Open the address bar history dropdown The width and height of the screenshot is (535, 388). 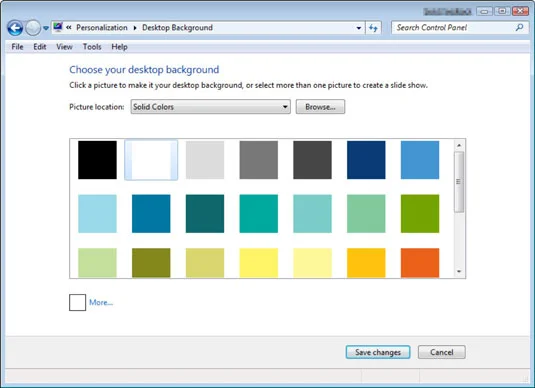(359, 28)
